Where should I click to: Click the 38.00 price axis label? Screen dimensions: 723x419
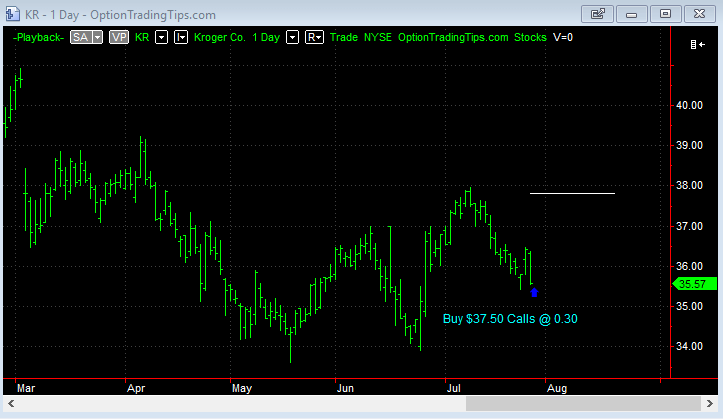pos(689,186)
